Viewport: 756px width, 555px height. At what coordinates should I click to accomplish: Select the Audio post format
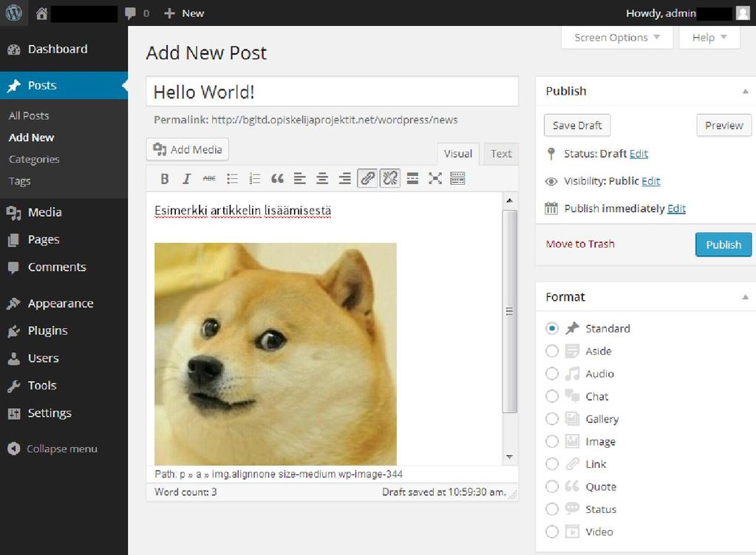(x=552, y=374)
